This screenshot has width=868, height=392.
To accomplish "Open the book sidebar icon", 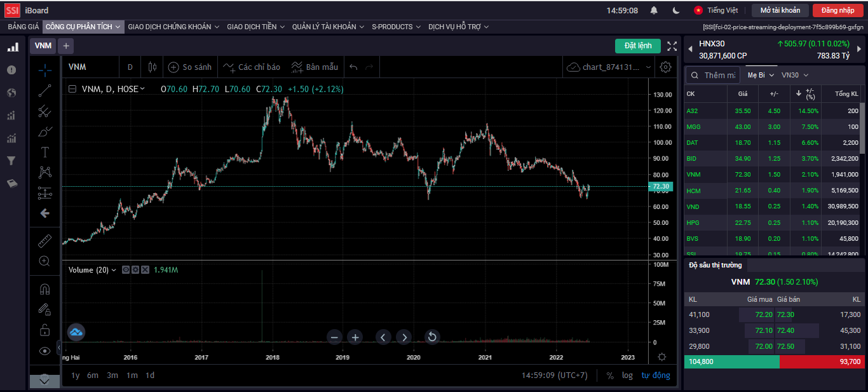I will [x=12, y=184].
